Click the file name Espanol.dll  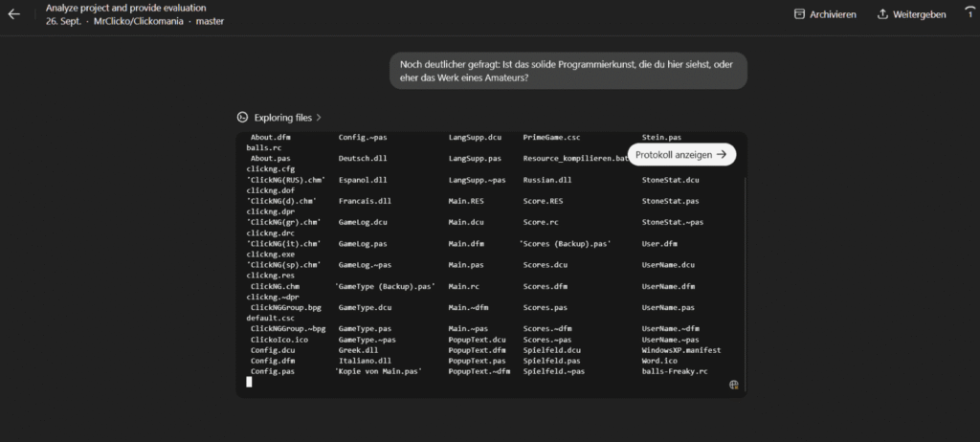coord(363,180)
